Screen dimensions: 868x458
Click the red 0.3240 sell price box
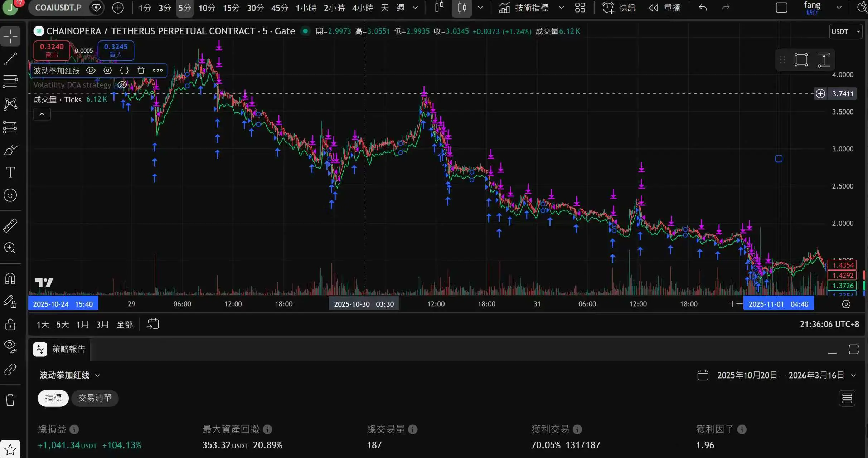coord(52,50)
